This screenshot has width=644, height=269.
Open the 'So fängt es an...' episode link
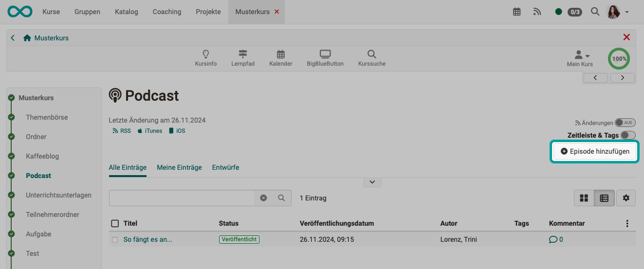pos(147,239)
